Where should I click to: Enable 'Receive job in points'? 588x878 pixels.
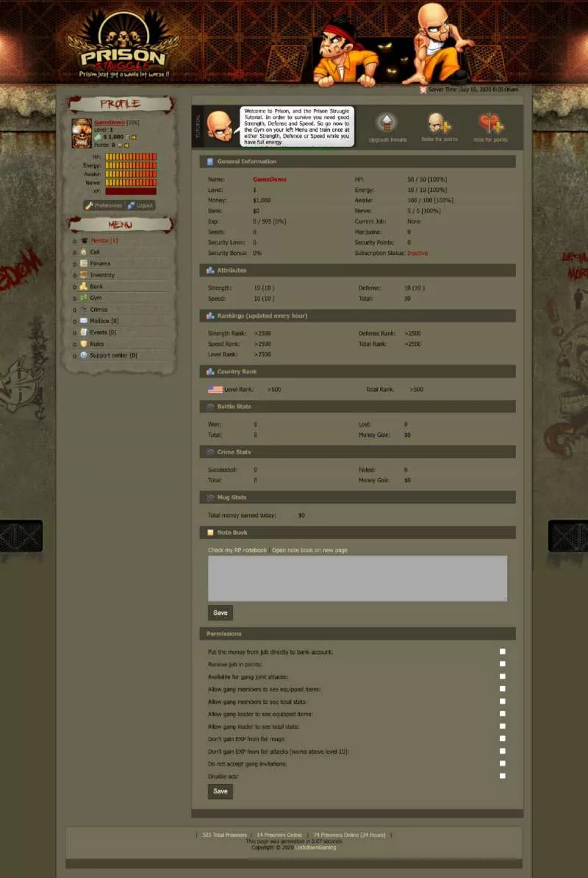pos(503,664)
